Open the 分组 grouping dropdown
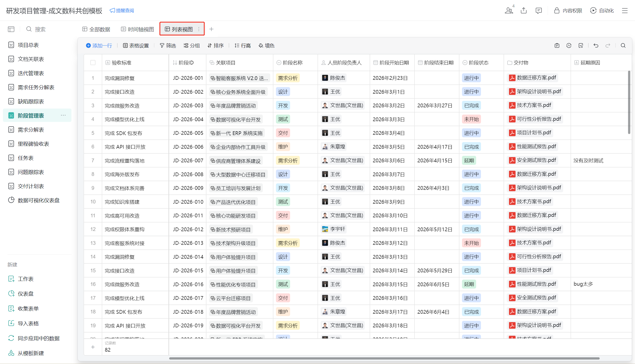 pos(192,46)
